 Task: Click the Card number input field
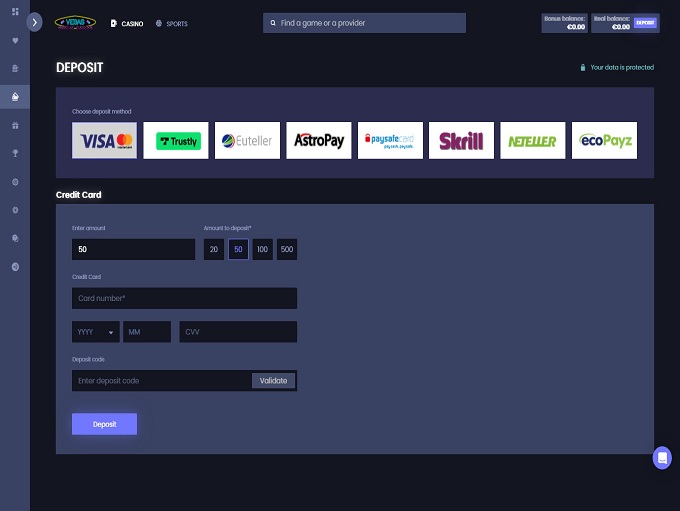pyautogui.click(x=184, y=298)
